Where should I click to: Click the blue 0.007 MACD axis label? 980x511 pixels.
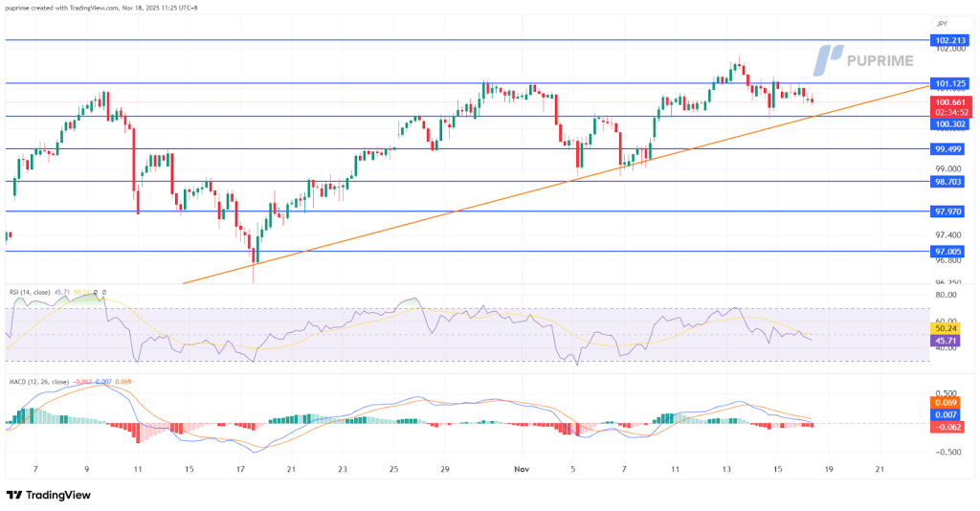(946, 414)
